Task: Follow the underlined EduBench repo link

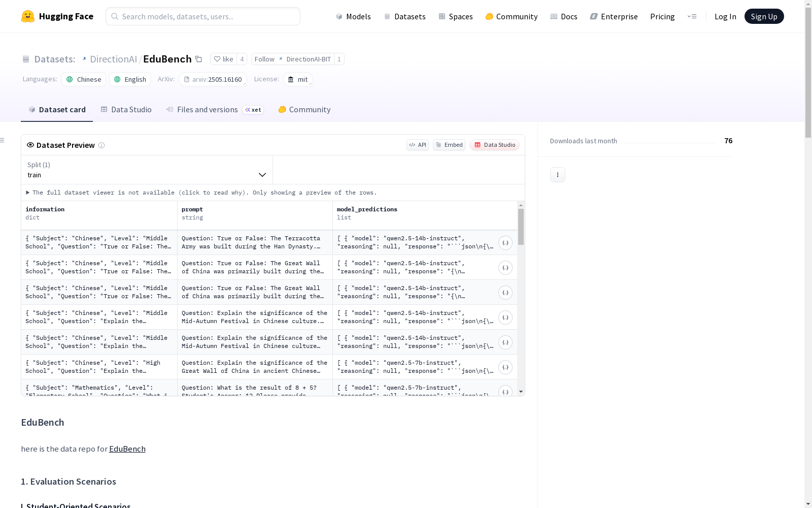Action: tap(127, 449)
